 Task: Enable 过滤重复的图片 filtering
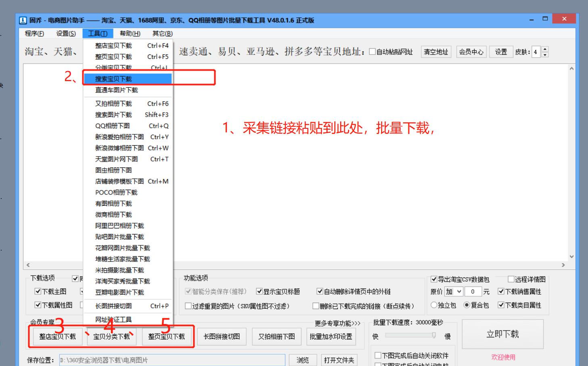click(x=188, y=305)
